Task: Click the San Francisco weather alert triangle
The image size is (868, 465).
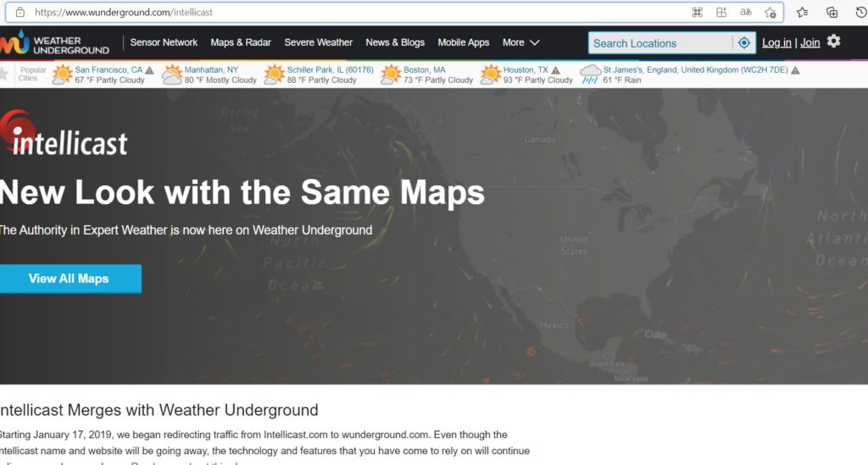Action: (x=150, y=70)
